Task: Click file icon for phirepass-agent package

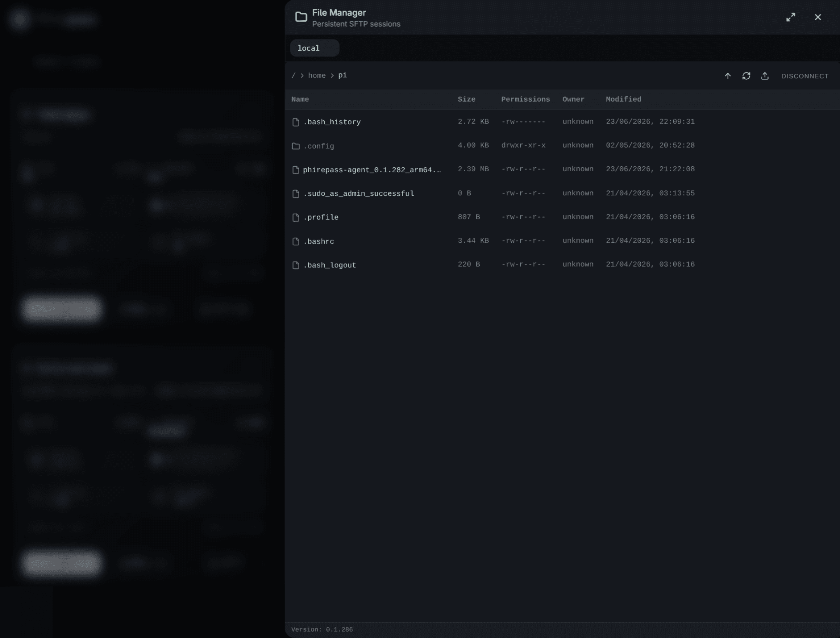Action: pos(296,170)
